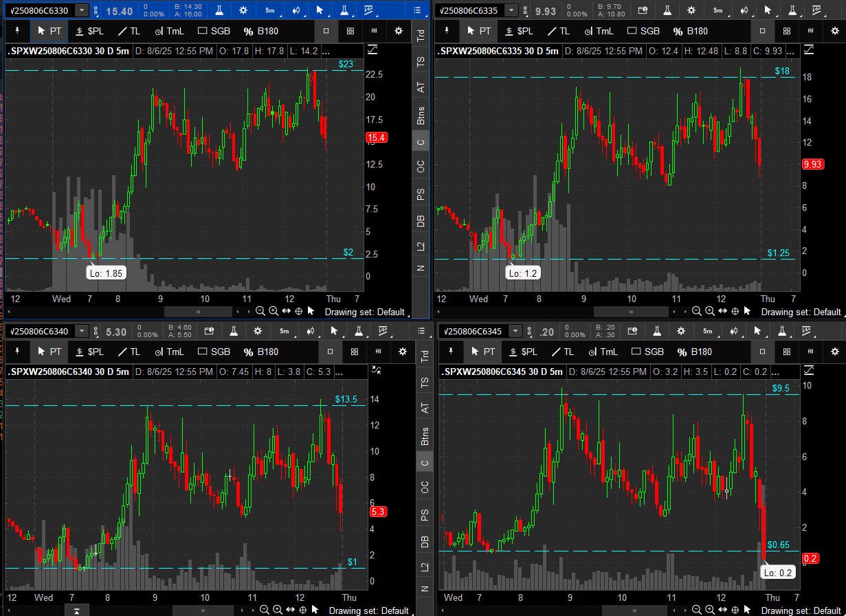
Task: Expand the Drawing set: Default menu under the C6345 chart
Action: click(801, 610)
